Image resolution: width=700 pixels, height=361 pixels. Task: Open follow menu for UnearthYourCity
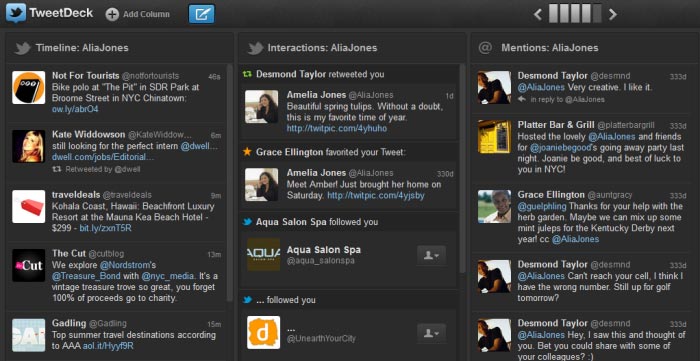click(x=431, y=333)
